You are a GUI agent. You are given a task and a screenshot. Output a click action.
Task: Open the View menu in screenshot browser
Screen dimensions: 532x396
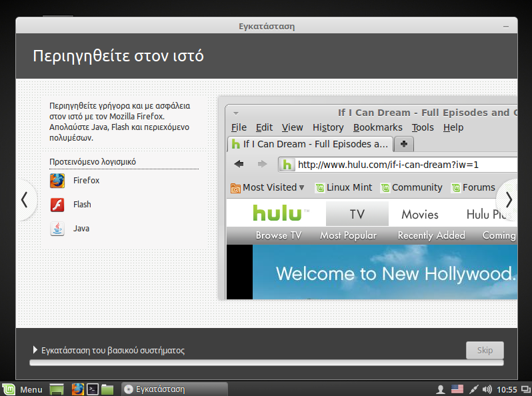click(292, 127)
